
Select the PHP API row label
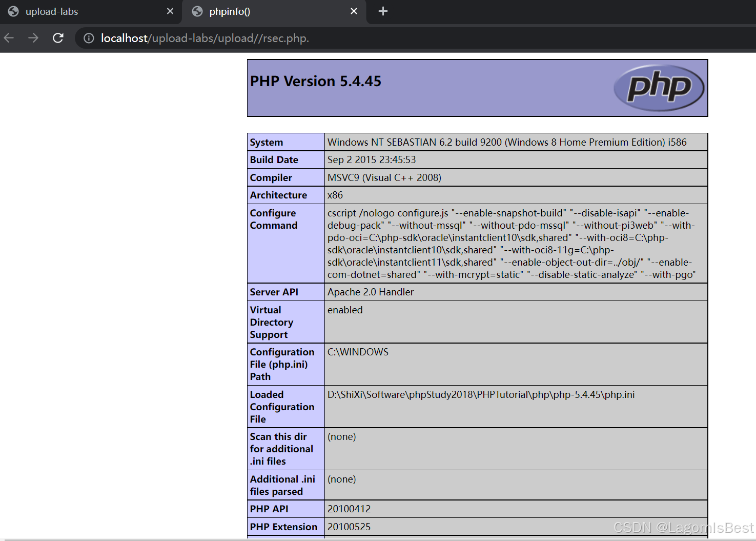(269, 509)
